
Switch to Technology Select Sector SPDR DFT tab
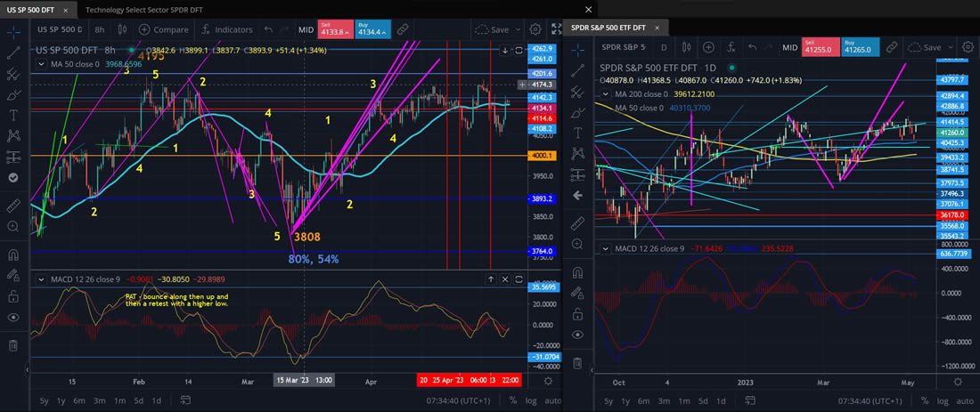coord(143,10)
